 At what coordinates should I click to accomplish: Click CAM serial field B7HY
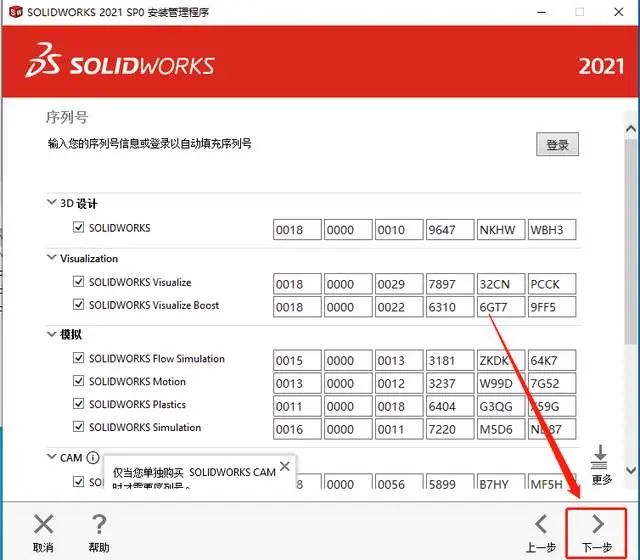[x=501, y=482]
